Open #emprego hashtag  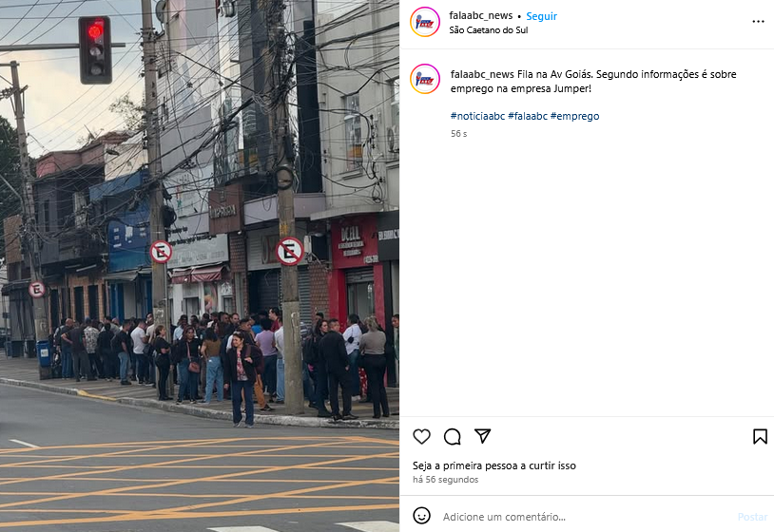click(574, 116)
